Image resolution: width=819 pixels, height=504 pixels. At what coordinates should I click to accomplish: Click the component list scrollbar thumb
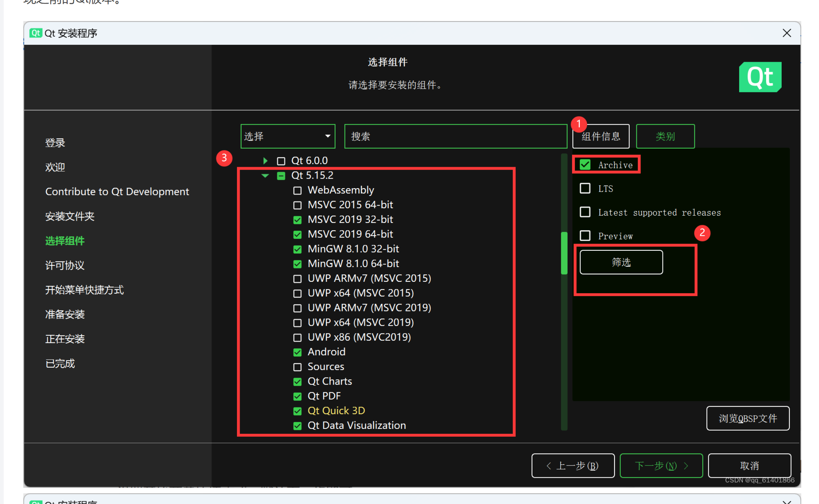tap(564, 253)
